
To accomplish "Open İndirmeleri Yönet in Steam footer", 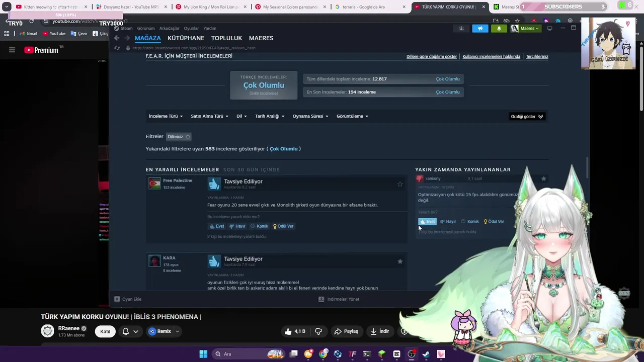I will coord(339,299).
